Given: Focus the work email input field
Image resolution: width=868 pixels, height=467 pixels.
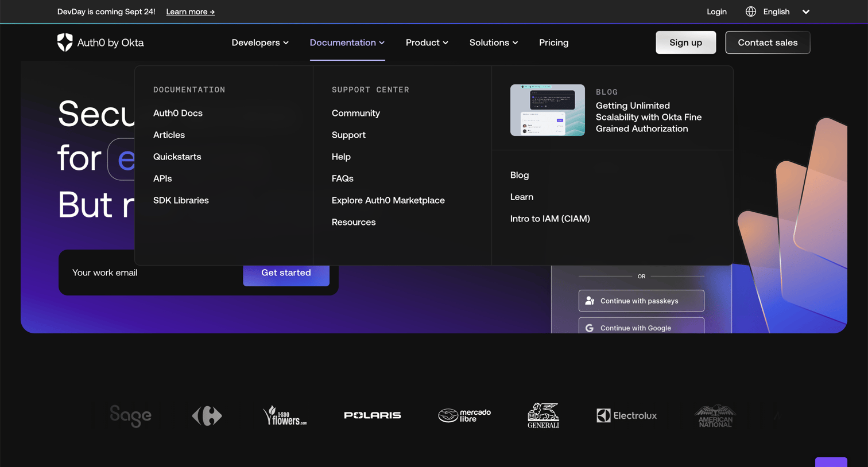Looking at the screenshot, I should 150,273.
